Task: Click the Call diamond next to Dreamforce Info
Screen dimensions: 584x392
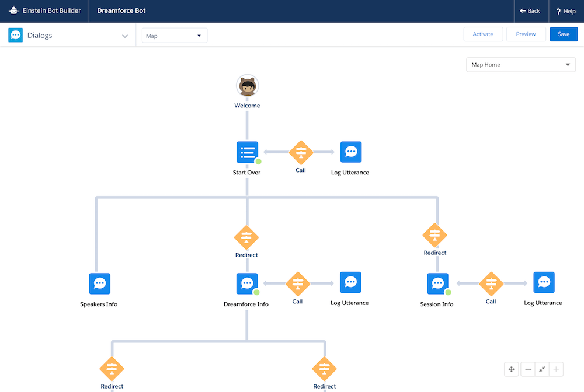Action: (x=298, y=283)
